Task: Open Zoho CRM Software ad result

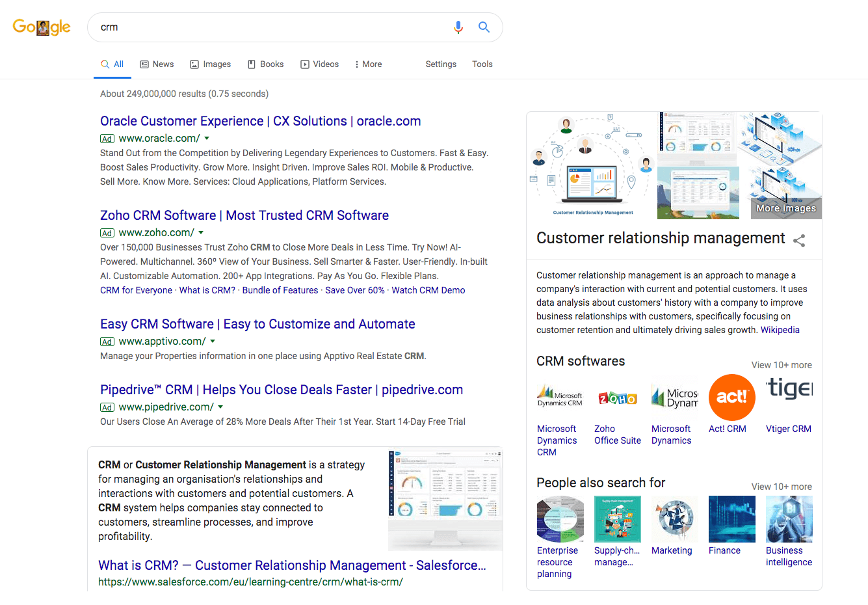Action: click(244, 215)
